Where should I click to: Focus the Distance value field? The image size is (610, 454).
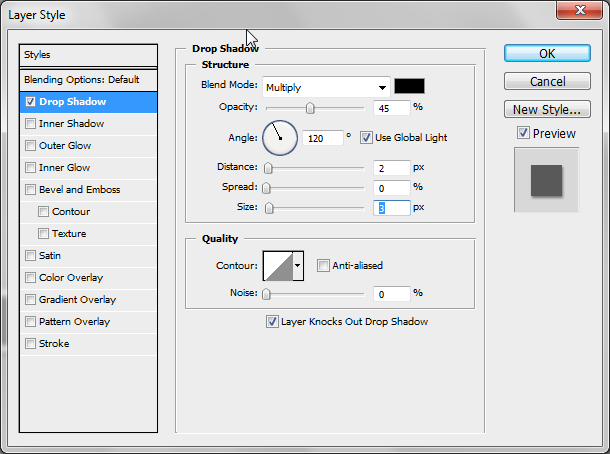[391, 168]
